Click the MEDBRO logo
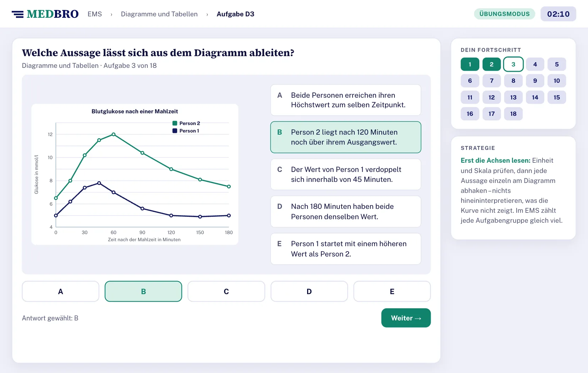The width and height of the screenshot is (588, 373). click(x=53, y=14)
